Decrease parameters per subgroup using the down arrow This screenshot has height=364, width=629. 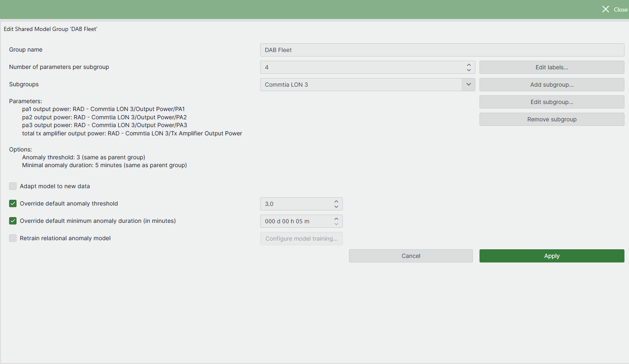click(469, 70)
